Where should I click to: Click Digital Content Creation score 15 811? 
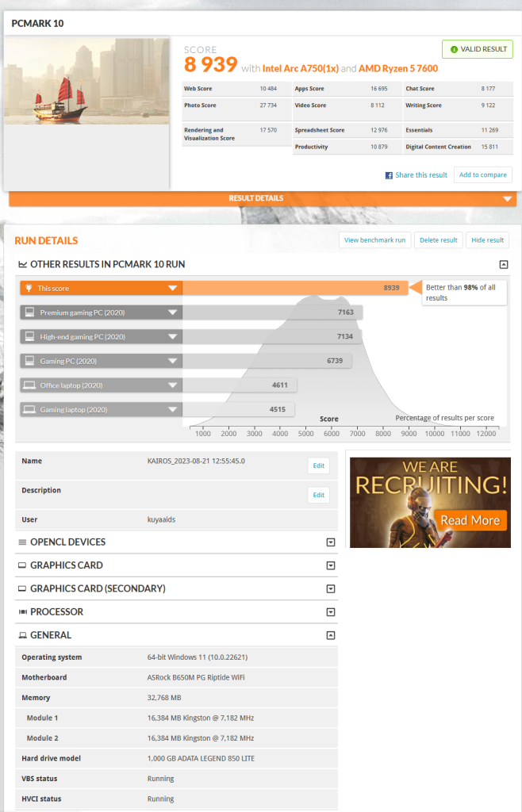pos(490,147)
